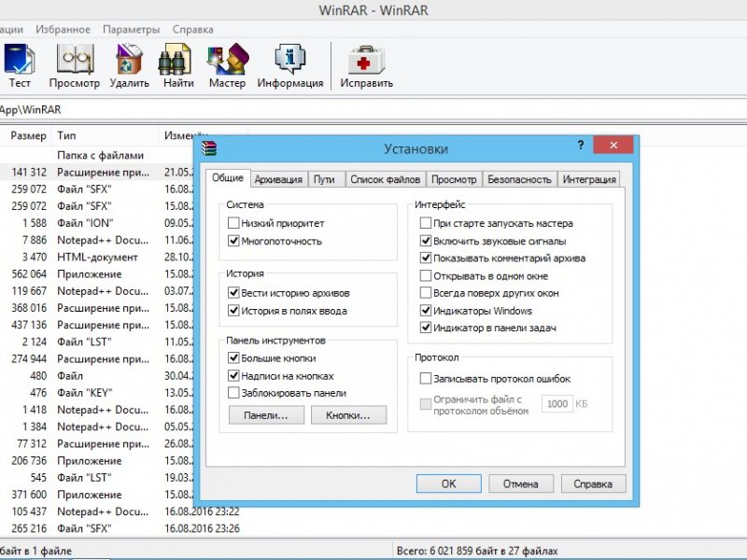
Task: Toggle Надписи на кнопках checkbox
Action: pyautogui.click(x=233, y=376)
